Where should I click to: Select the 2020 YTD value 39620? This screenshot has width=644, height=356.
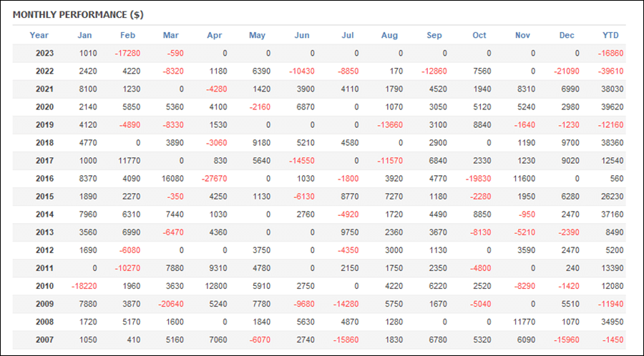[x=612, y=107]
